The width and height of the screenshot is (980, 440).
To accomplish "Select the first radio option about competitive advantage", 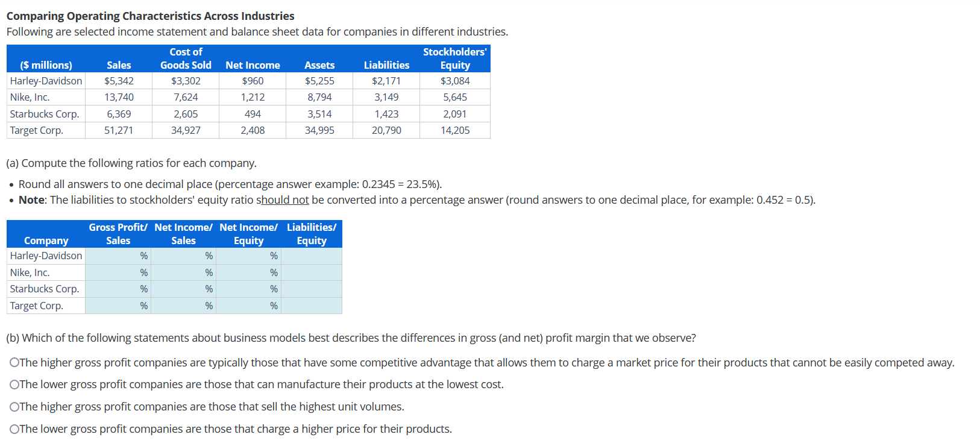I will [x=13, y=362].
